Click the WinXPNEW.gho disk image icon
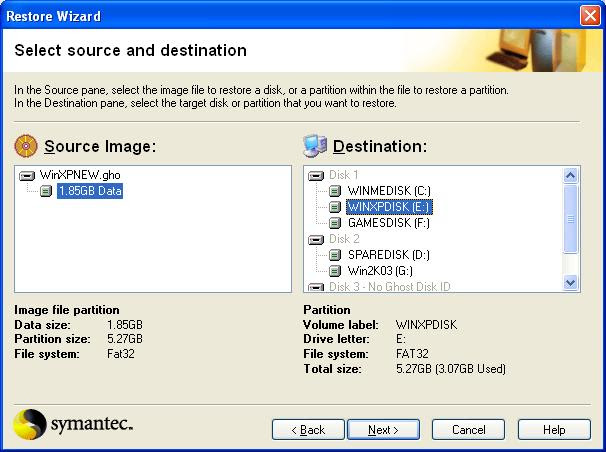Image resolution: width=606 pixels, height=452 pixels. pyautogui.click(x=27, y=176)
